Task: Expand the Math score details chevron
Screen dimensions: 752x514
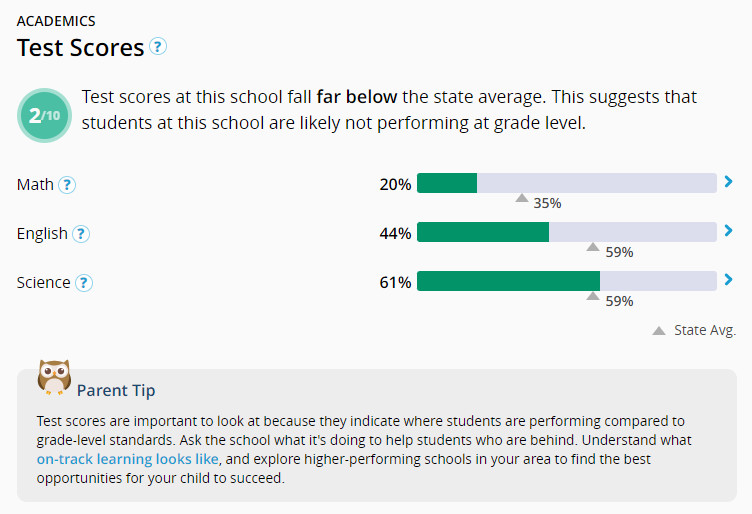Action: pos(728,182)
